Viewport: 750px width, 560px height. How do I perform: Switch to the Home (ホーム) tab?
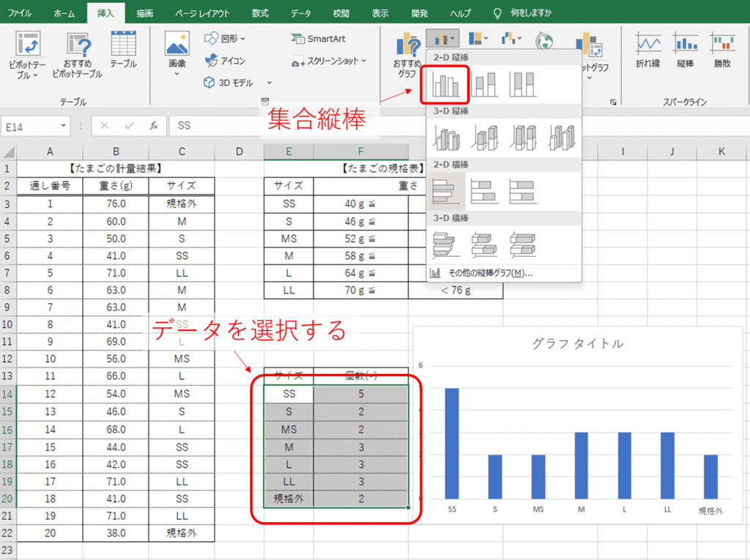(64, 13)
